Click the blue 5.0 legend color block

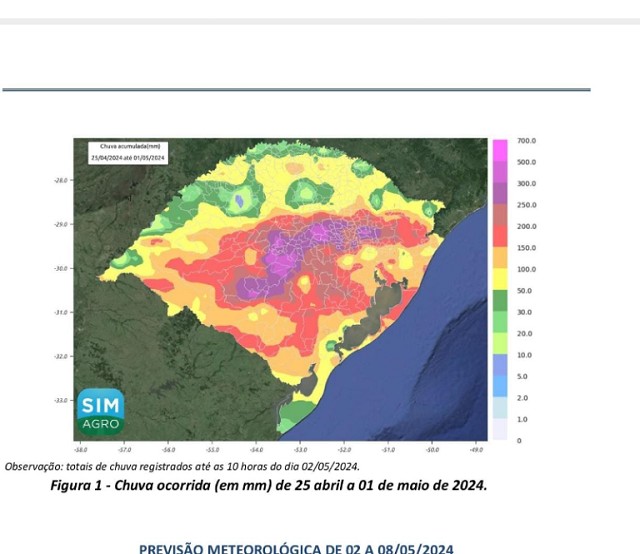(x=499, y=365)
